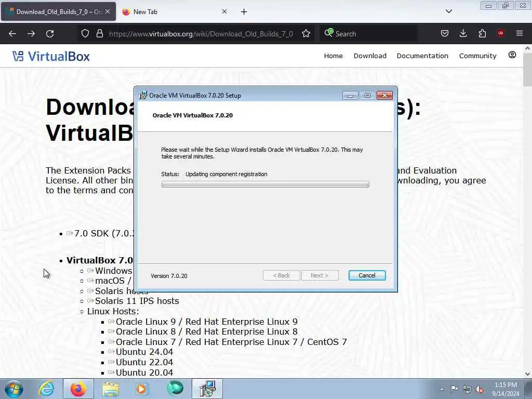The image size is (532, 399).
Task: Open the Documentation menu item
Action: (422, 56)
